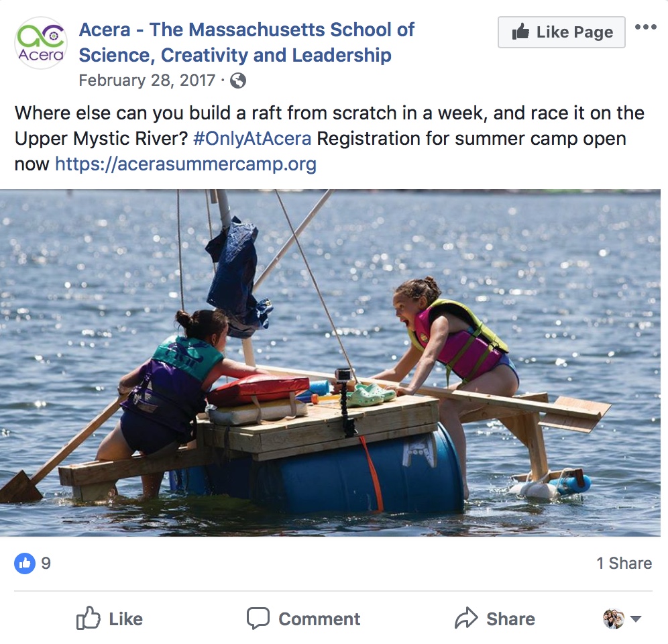Image resolution: width=668 pixels, height=644 pixels.
Task: Click the public globe audience icon
Action: (x=238, y=81)
